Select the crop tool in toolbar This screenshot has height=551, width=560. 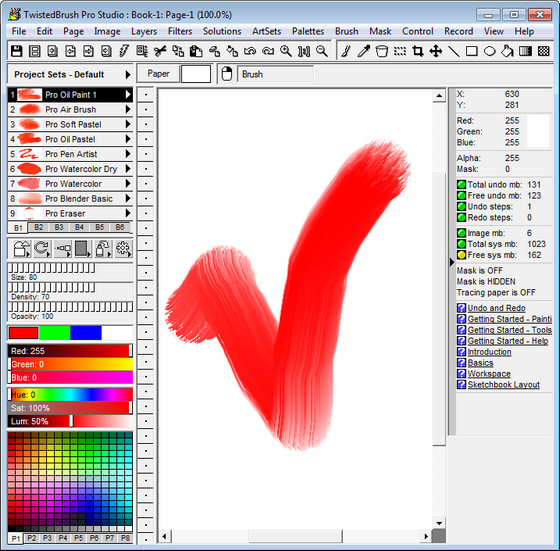coord(418,51)
